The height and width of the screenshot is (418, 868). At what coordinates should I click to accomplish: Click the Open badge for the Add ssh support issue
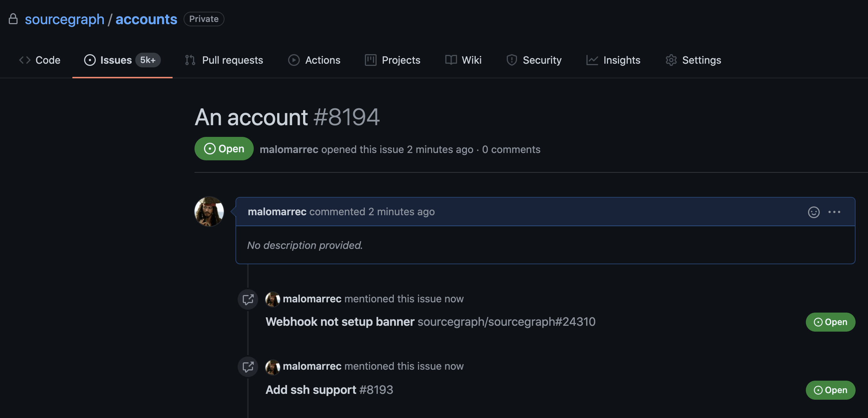click(x=831, y=390)
